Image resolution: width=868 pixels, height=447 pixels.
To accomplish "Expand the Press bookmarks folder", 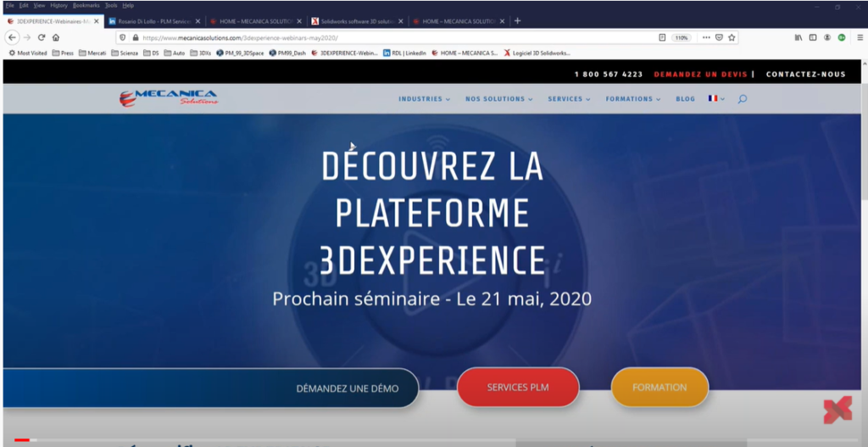I will (63, 53).
